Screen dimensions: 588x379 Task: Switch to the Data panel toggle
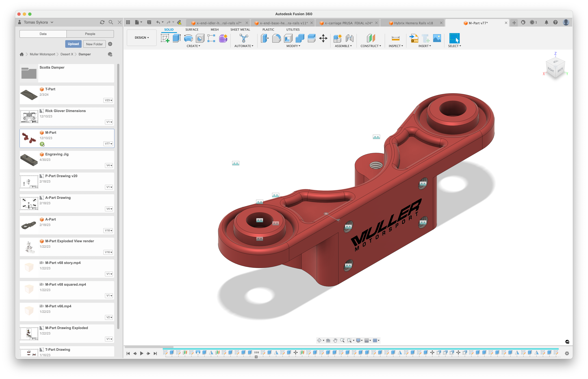pos(43,34)
